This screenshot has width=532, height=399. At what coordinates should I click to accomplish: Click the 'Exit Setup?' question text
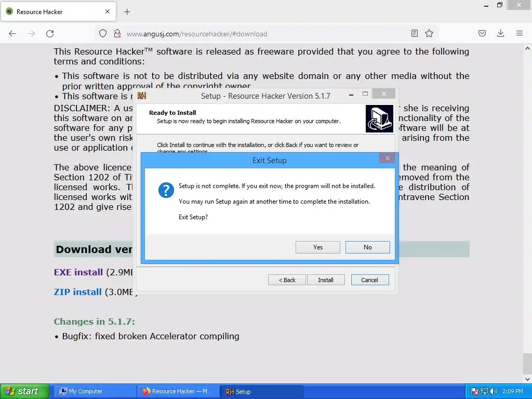(x=193, y=217)
